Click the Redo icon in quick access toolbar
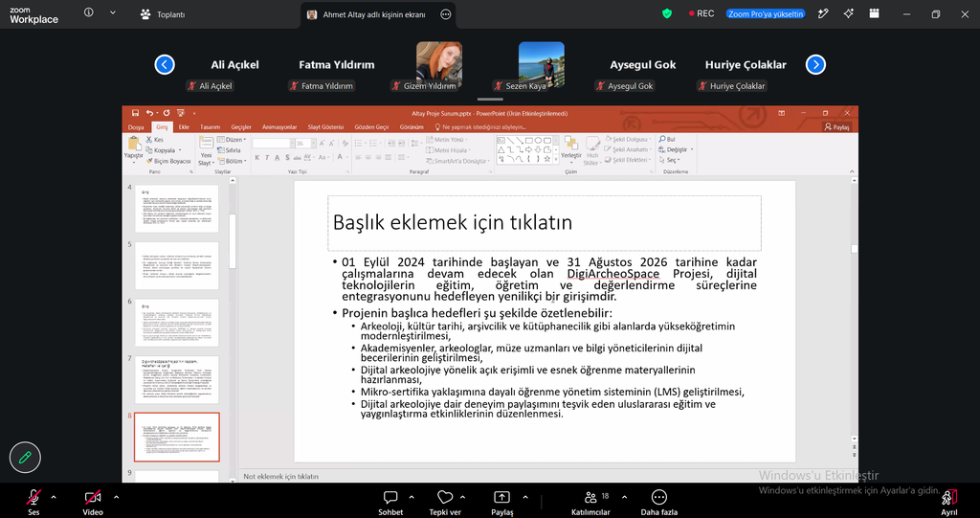This screenshot has width=980, height=518. coord(167,113)
